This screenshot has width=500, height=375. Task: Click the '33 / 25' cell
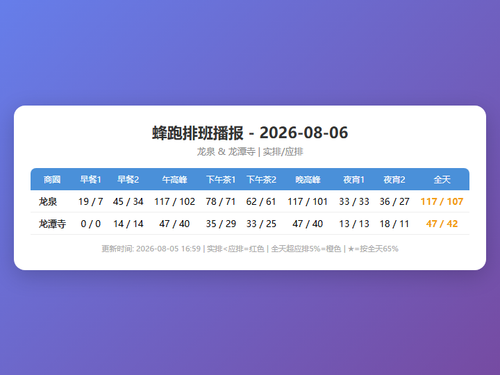click(x=261, y=224)
